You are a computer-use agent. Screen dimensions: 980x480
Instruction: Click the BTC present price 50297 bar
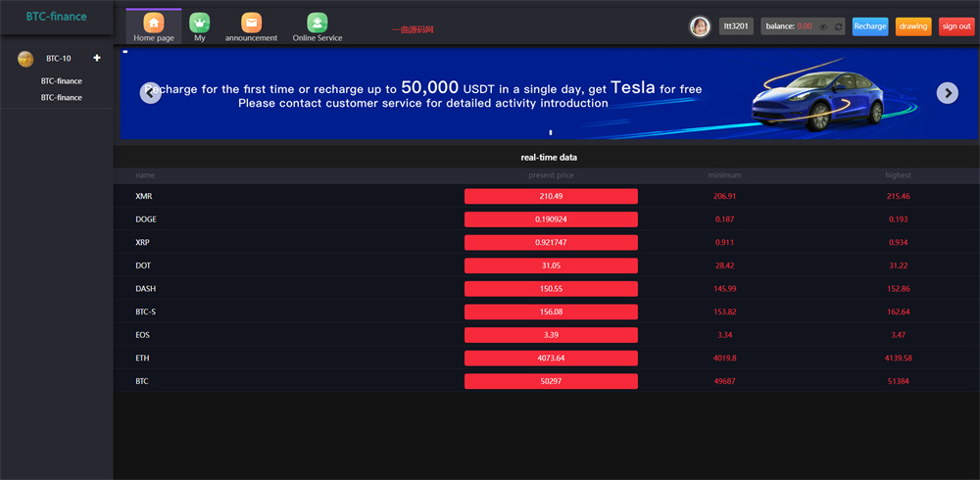tap(551, 381)
